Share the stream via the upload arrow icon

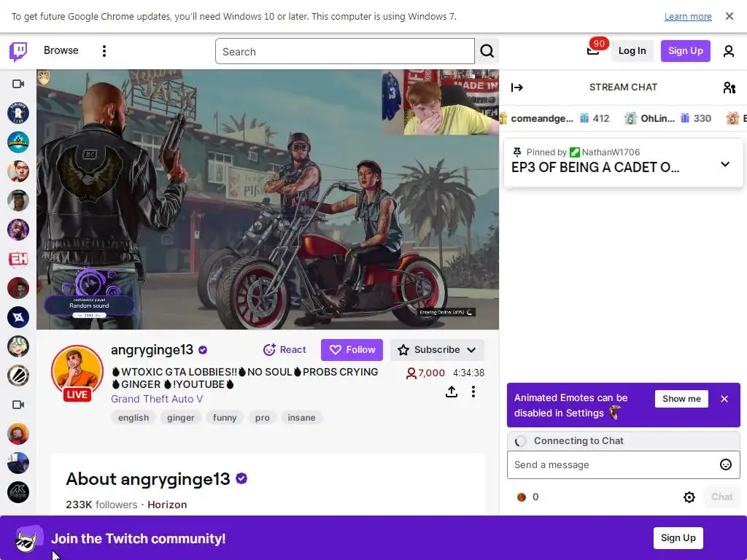coord(451,392)
